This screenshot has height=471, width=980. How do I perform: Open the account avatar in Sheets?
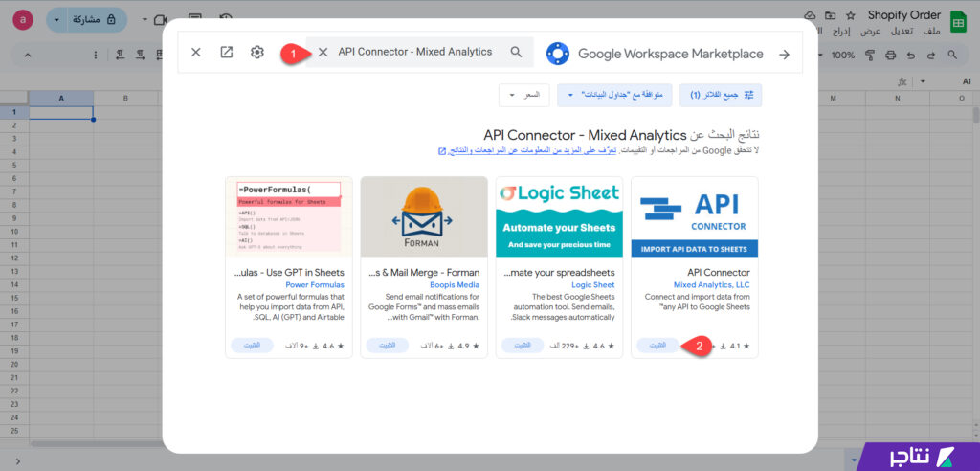23,20
